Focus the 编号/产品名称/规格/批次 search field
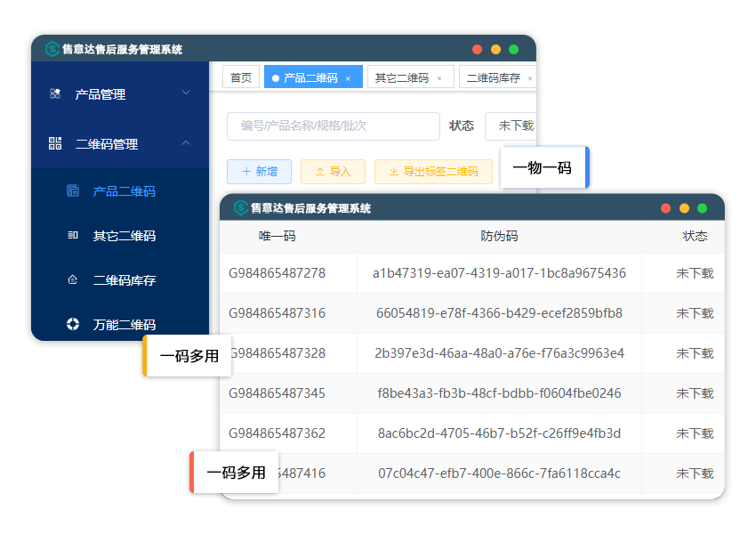 334,125
